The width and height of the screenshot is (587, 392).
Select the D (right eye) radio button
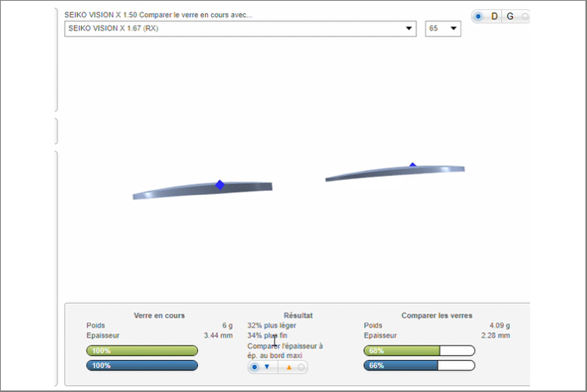pyautogui.click(x=478, y=16)
